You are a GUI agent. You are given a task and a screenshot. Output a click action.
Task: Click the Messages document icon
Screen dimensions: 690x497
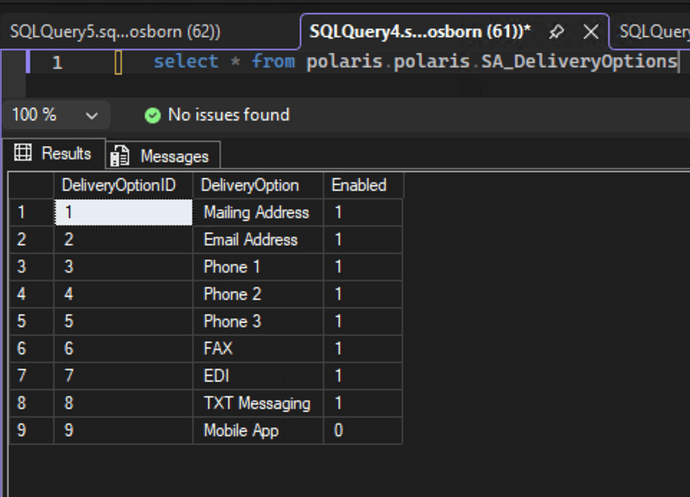click(120, 156)
